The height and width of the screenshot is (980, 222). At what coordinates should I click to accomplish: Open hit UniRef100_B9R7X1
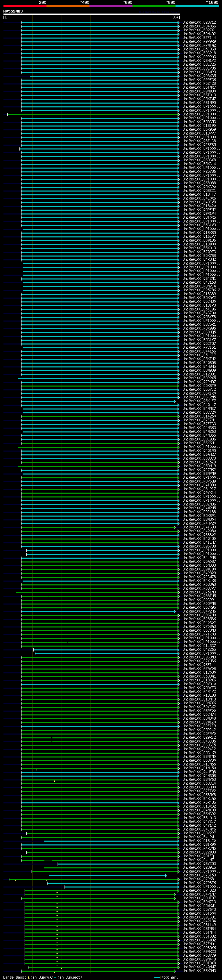(x=199, y=30)
